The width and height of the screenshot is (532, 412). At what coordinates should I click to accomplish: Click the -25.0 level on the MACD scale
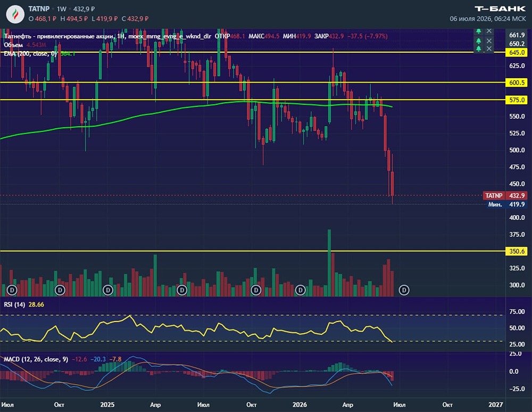(x=517, y=389)
